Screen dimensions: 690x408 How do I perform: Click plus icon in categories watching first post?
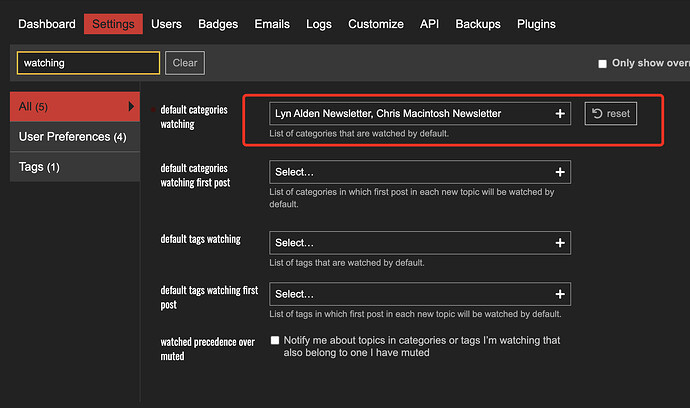click(560, 172)
